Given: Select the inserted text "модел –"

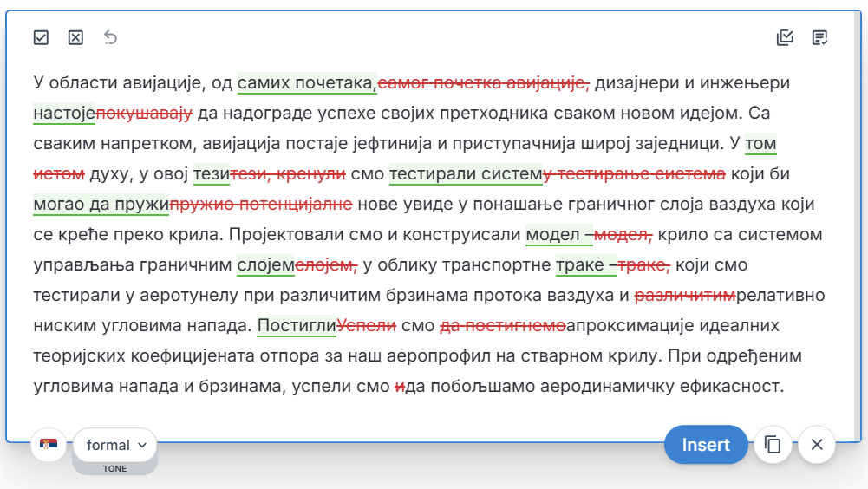Looking at the screenshot, I should (558, 235).
